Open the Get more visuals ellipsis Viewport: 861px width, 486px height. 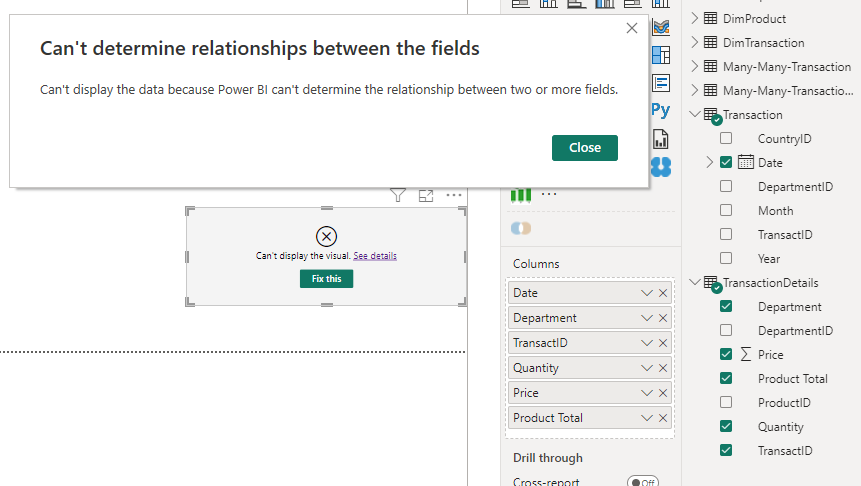tap(549, 194)
